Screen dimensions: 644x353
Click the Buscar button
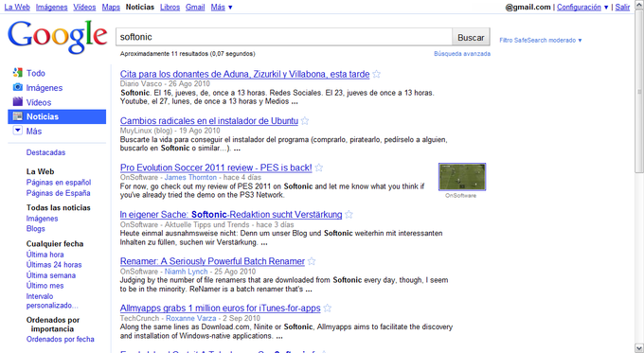coord(471,37)
